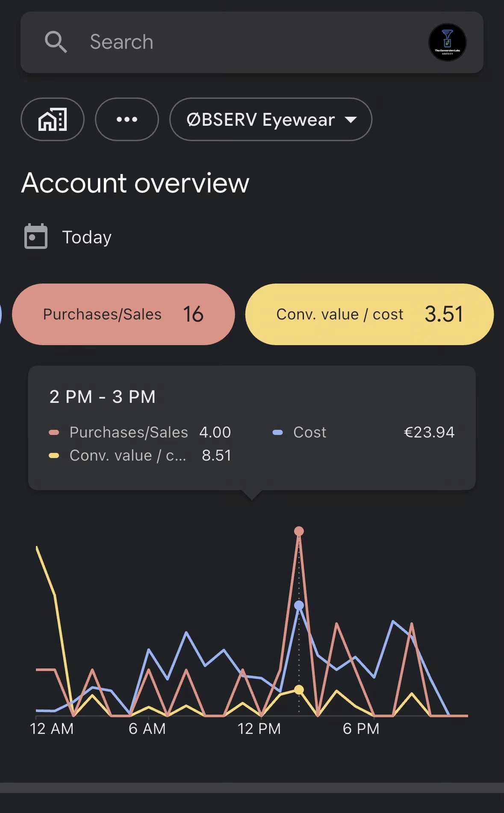Screen dimensions: 504x813
Task: Open the account profile avatar
Action: (447, 42)
